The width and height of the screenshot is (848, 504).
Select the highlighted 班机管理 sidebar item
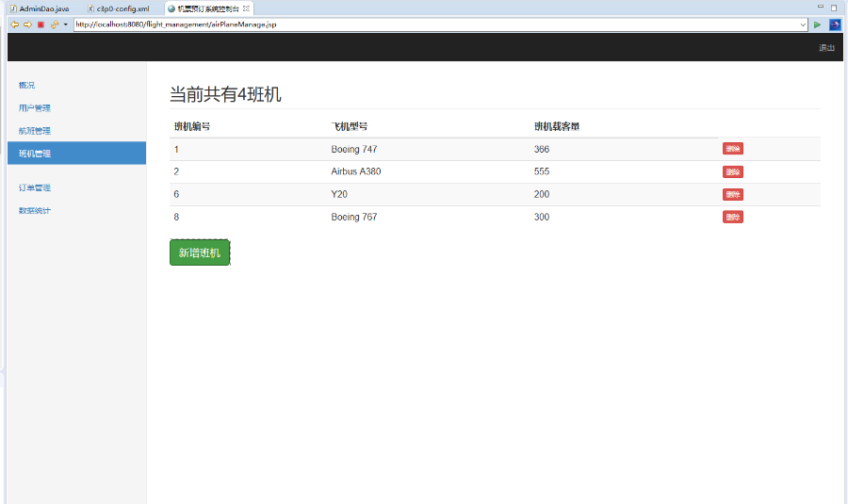pyautogui.click(x=77, y=153)
